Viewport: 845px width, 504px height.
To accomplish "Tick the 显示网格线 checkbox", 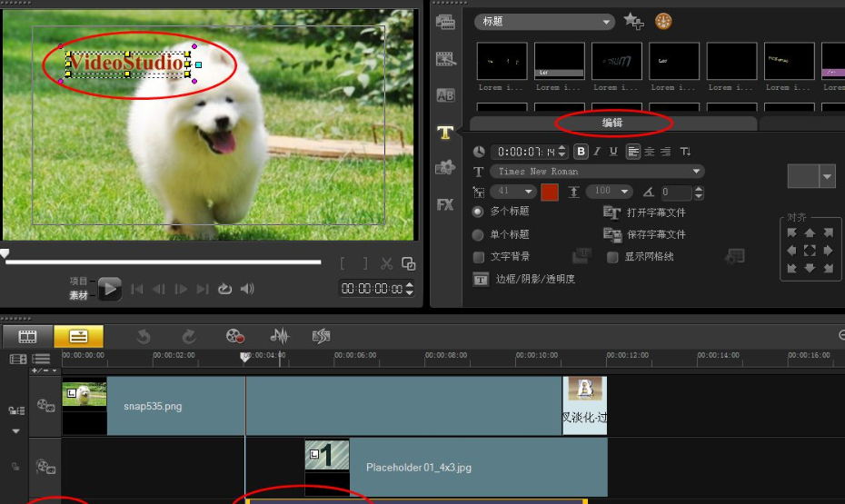I will [x=612, y=257].
